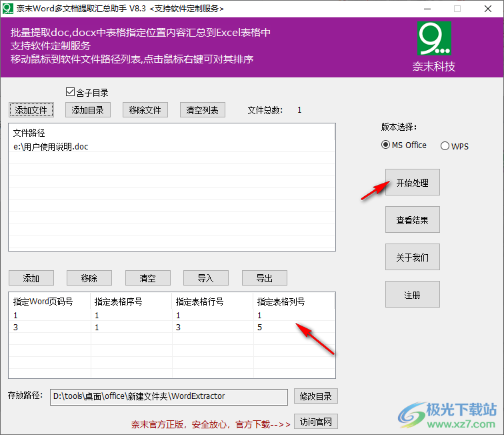Click the red 奈末官方正版 download text
This screenshot has width=504, height=435.
pos(211,424)
